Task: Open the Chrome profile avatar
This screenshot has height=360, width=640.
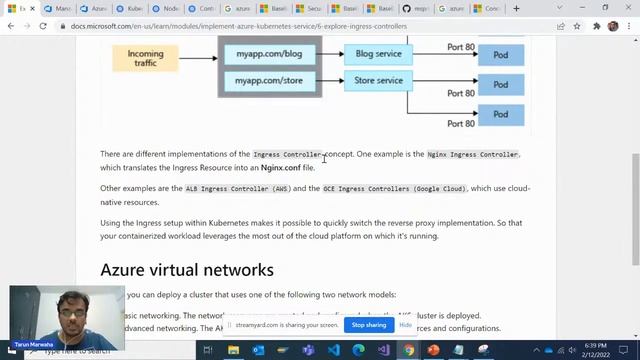Action: 613,26
